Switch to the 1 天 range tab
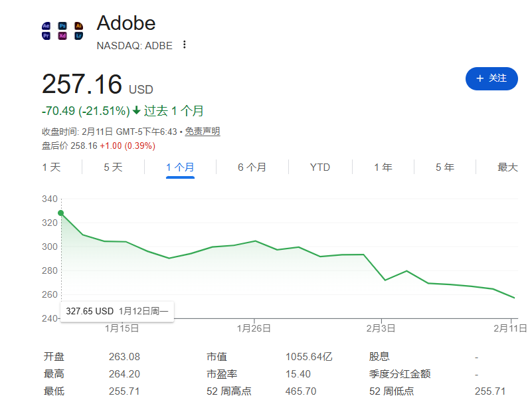The image size is (532, 412). point(51,167)
